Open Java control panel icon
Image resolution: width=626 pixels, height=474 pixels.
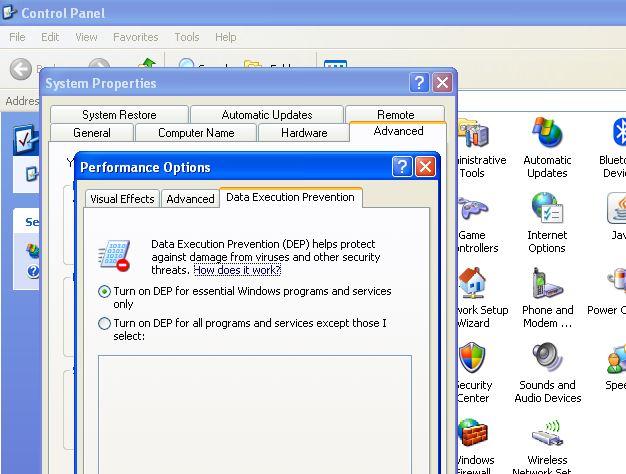618,216
